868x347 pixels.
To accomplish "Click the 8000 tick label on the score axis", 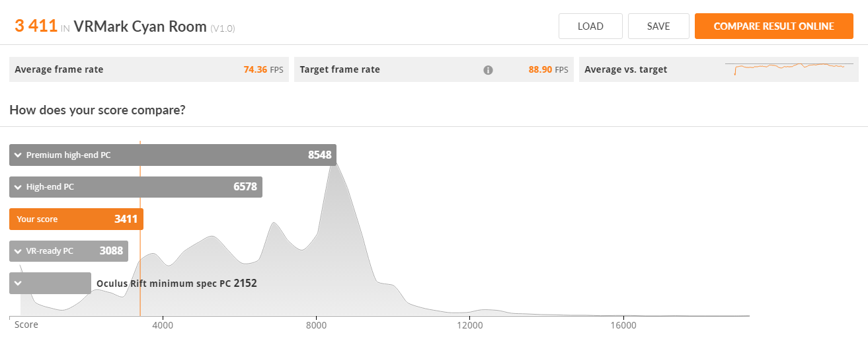I will coord(317,325).
